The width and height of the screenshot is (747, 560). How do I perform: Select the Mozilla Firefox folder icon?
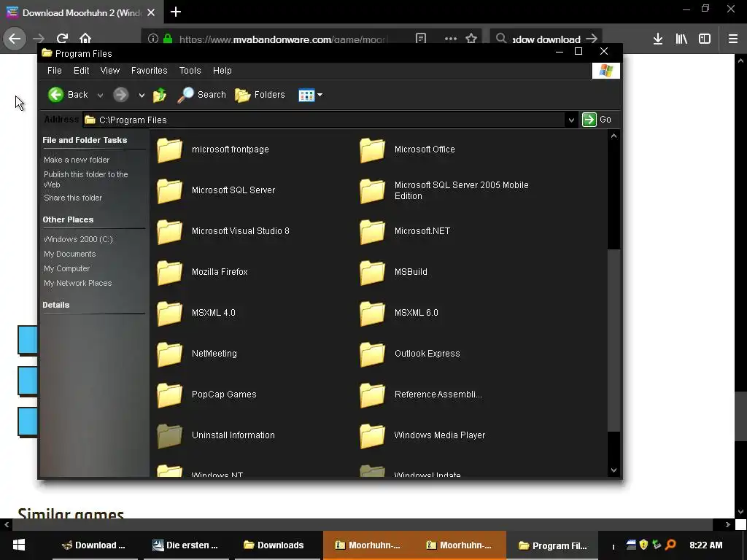(169, 273)
